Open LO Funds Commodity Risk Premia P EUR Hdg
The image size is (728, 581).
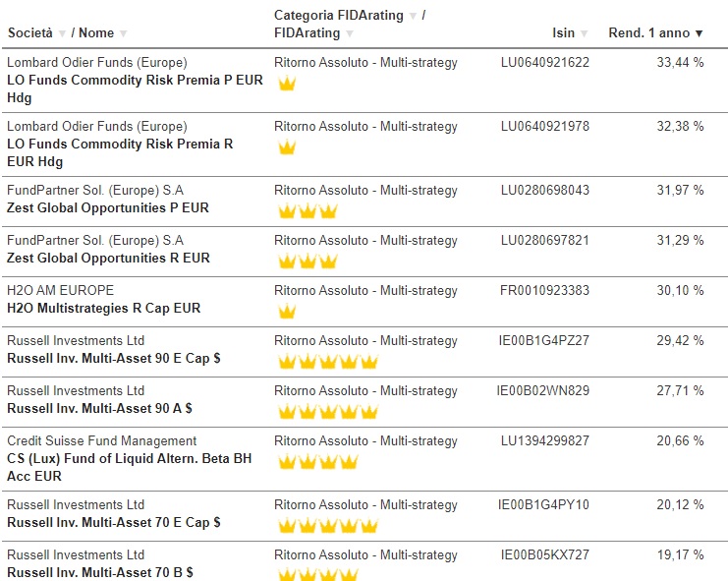(135, 88)
